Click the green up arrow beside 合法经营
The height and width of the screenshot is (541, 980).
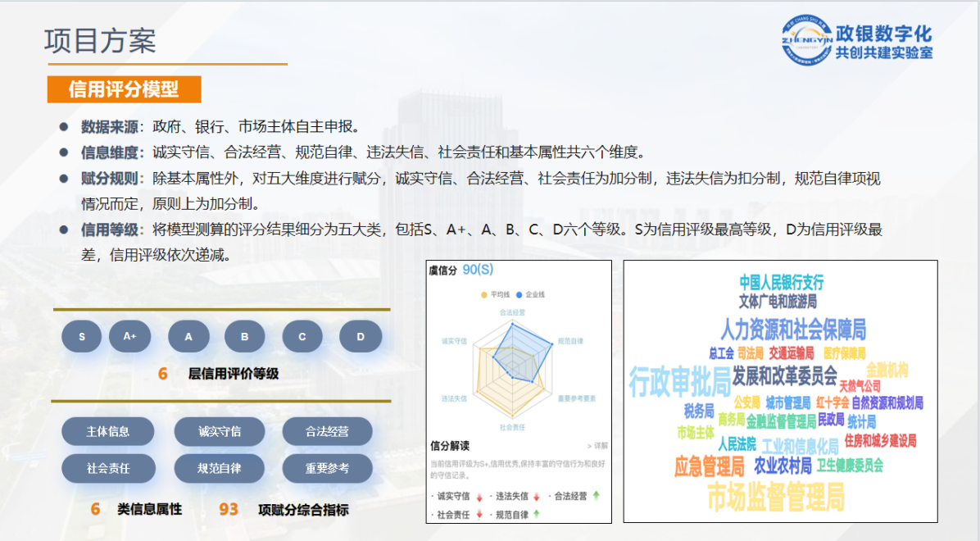(597, 495)
